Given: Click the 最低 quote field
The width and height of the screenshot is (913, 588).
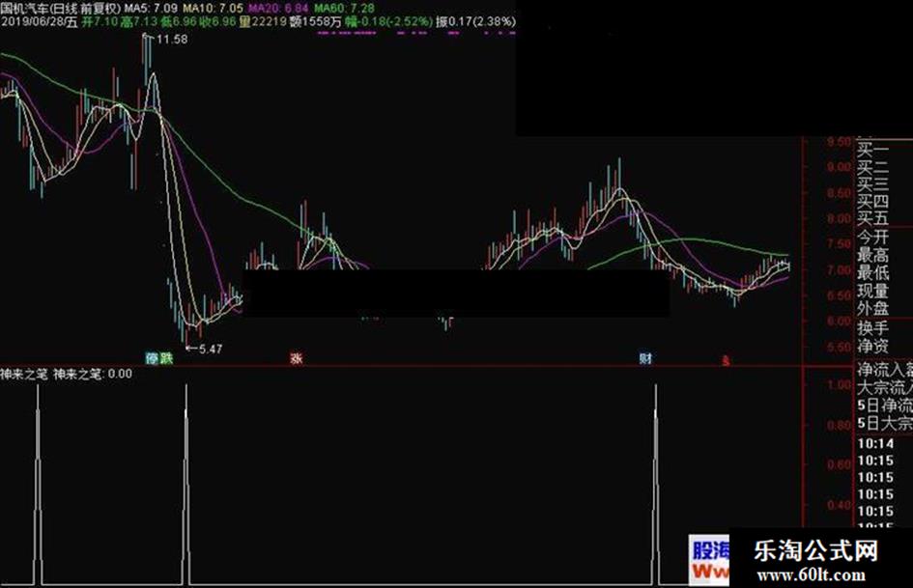Looking at the screenshot, I should (x=872, y=272).
